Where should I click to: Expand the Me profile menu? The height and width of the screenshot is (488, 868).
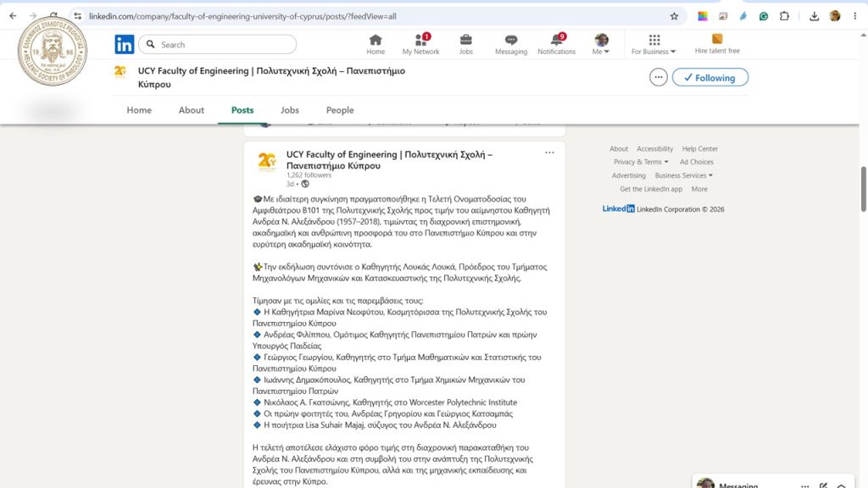coord(601,44)
